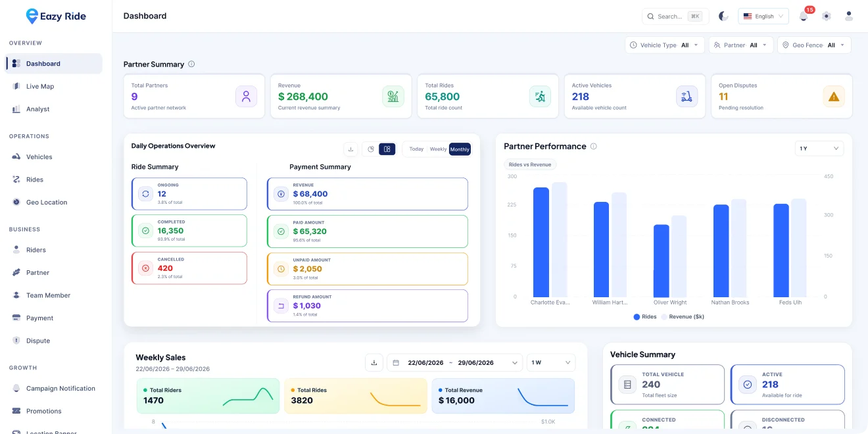Image resolution: width=868 pixels, height=434 pixels.
Task: Open the 1 W interval dropdown
Action: (x=551, y=362)
